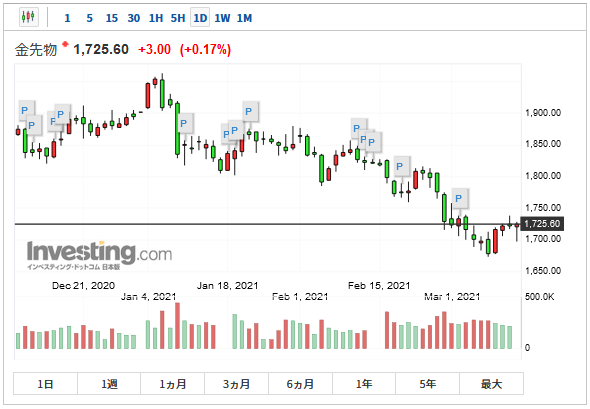Choose the 5H interval

click(178, 18)
